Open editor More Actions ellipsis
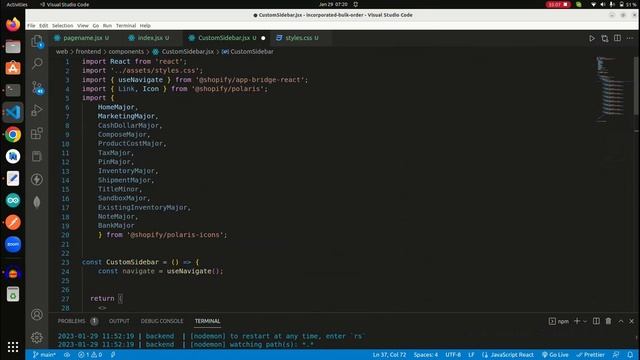 pos(630,38)
